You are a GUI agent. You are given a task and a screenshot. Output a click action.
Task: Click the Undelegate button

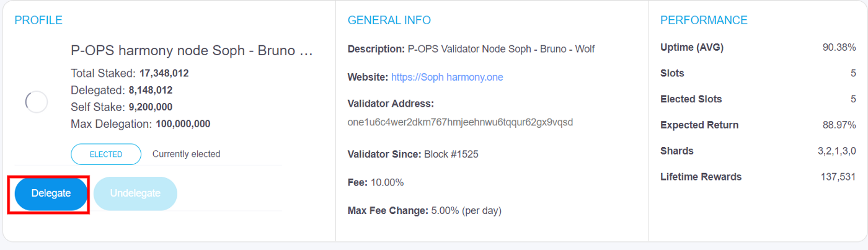(x=135, y=194)
